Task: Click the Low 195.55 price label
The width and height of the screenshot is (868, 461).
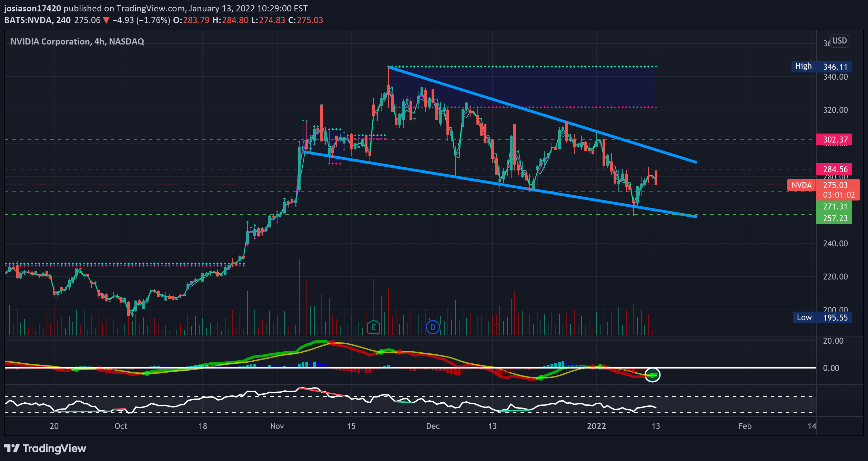Action: pyautogui.click(x=822, y=317)
